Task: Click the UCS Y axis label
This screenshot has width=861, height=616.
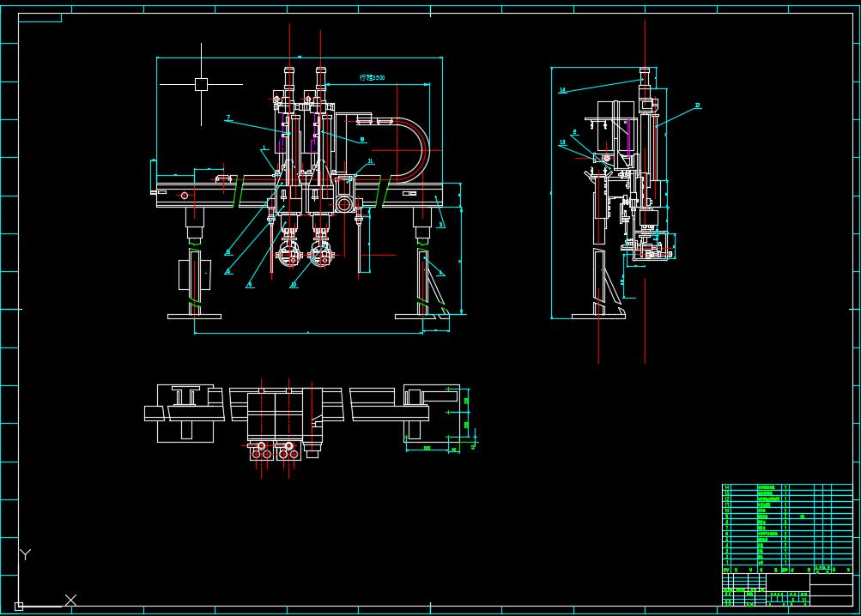Action: click(25, 555)
